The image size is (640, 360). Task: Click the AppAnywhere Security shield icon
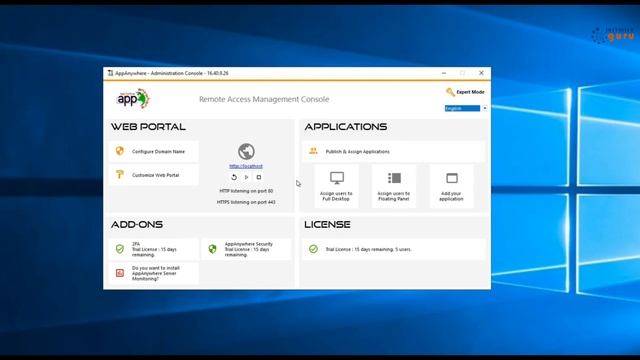pos(212,249)
